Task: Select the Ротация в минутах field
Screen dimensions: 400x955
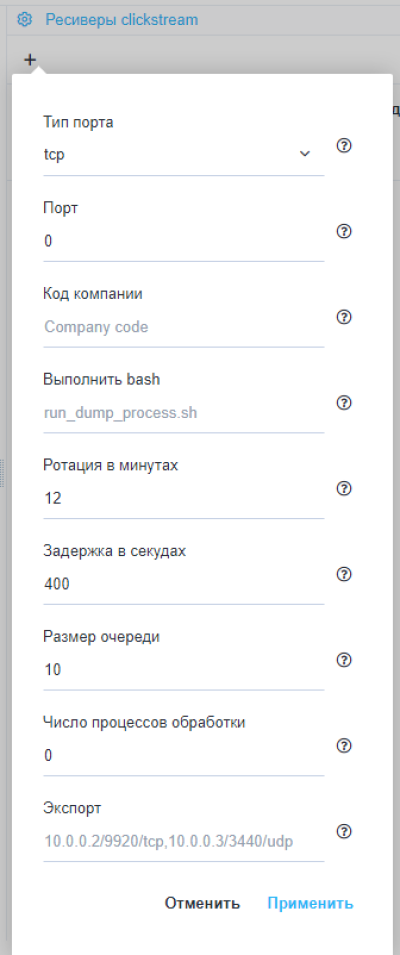Action: [x=183, y=499]
